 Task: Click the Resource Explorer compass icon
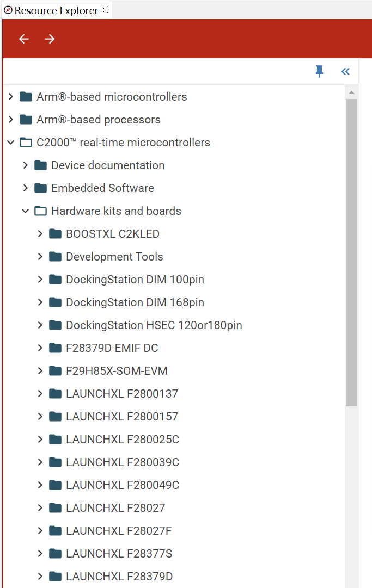[8, 10]
